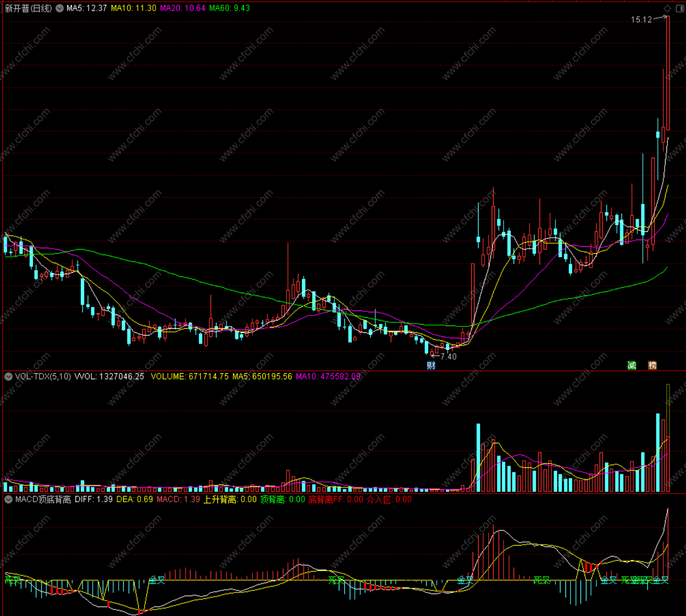Viewport: 686px width, 616px height.
Task: Click the volume MA5: 650195.56 label
Action: [x=262, y=376]
